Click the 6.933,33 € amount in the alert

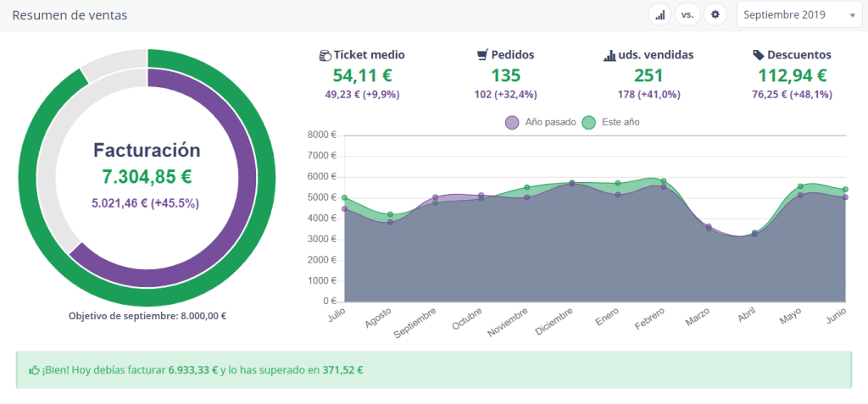[x=193, y=369]
